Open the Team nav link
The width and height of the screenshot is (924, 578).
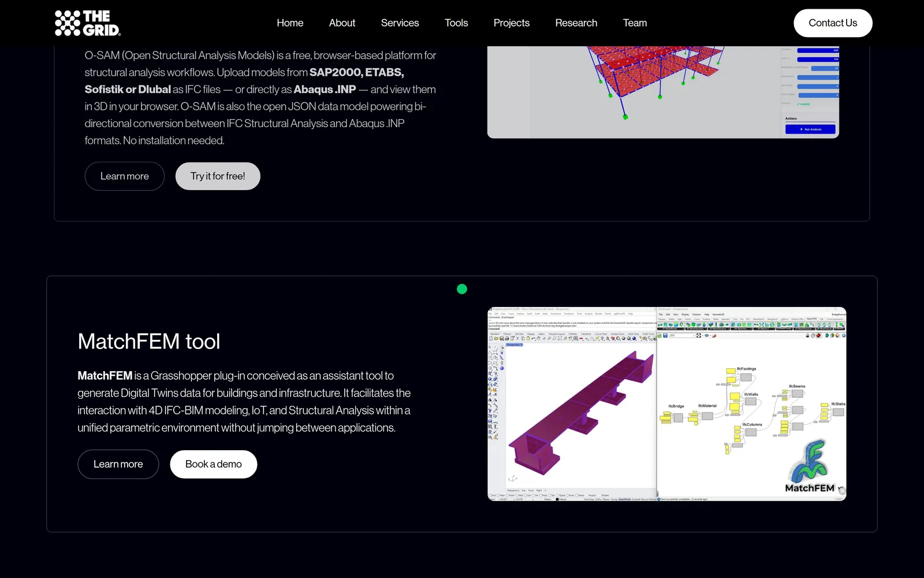tap(635, 23)
